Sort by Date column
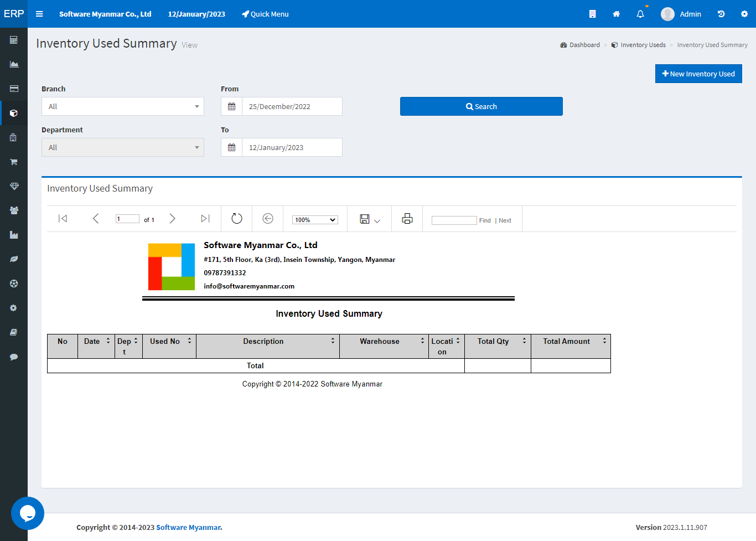The width and height of the screenshot is (756, 541). (108, 341)
